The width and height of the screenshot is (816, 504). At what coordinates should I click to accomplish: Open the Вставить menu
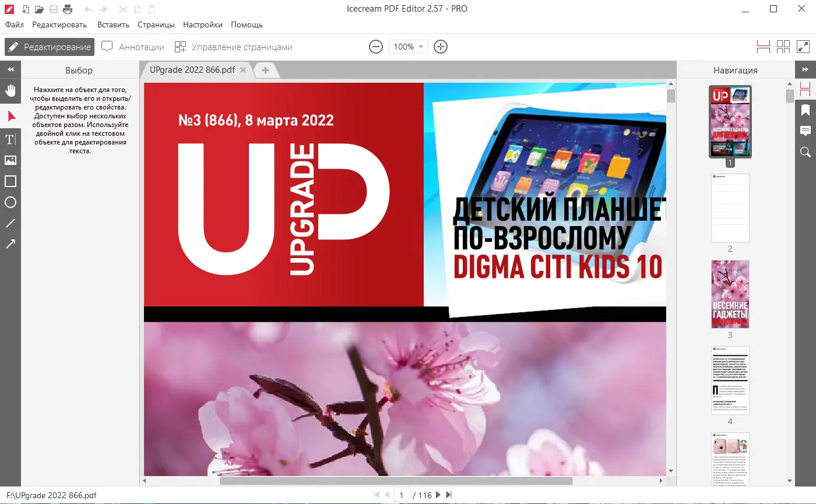point(113,25)
